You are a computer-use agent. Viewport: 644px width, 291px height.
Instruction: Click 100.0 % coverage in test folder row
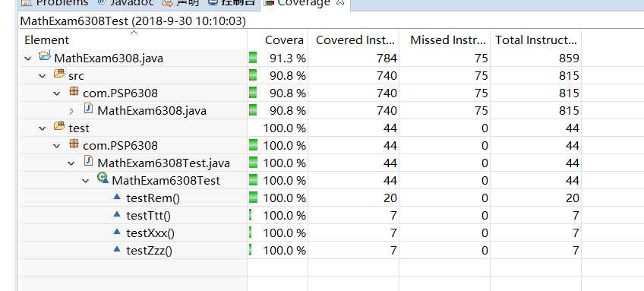coord(284,128)
